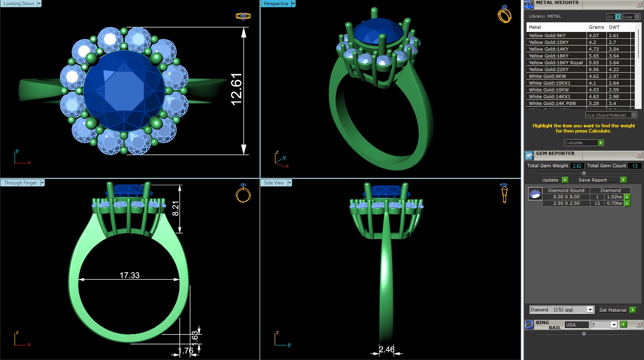Click the Set Material button

[x=612, y=310]
